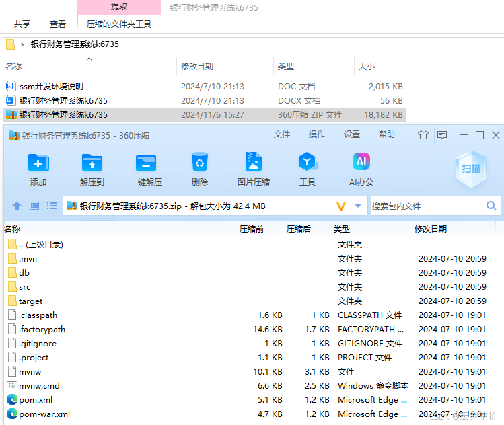Select the pom.xml Edge file icon
The width and height of the screenshot is (504, 425).
coord(12,399)
